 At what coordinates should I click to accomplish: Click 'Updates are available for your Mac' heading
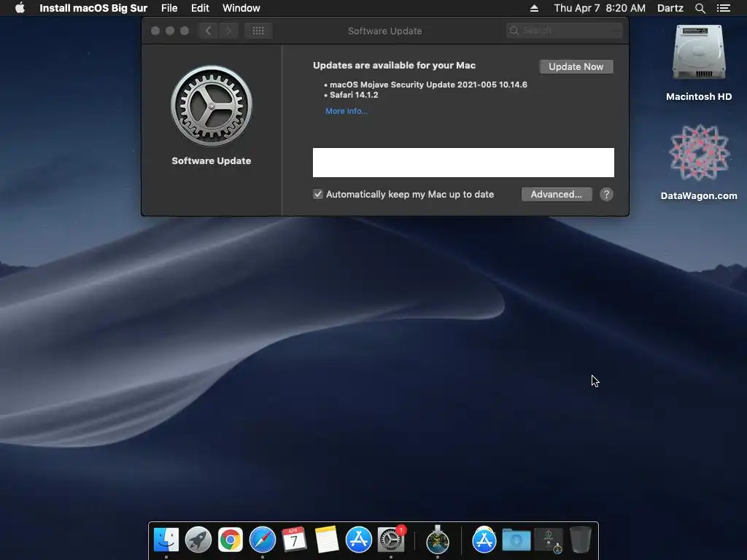394,66
